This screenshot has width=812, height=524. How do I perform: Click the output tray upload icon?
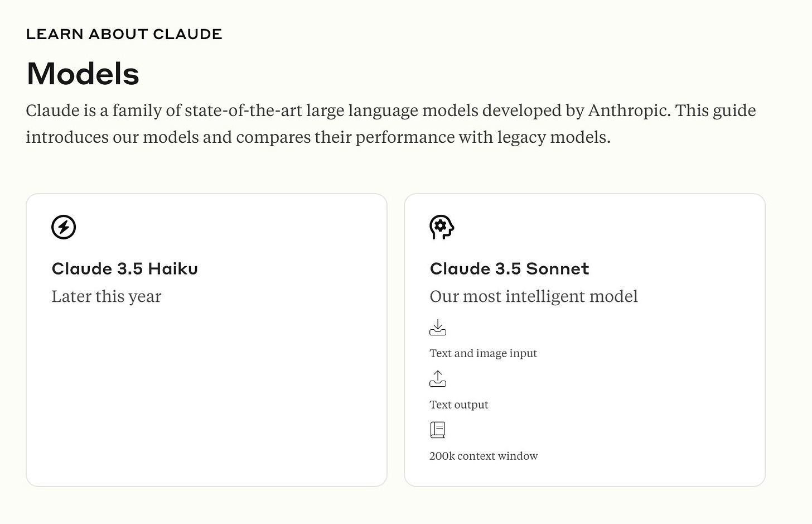coord(438,379)
